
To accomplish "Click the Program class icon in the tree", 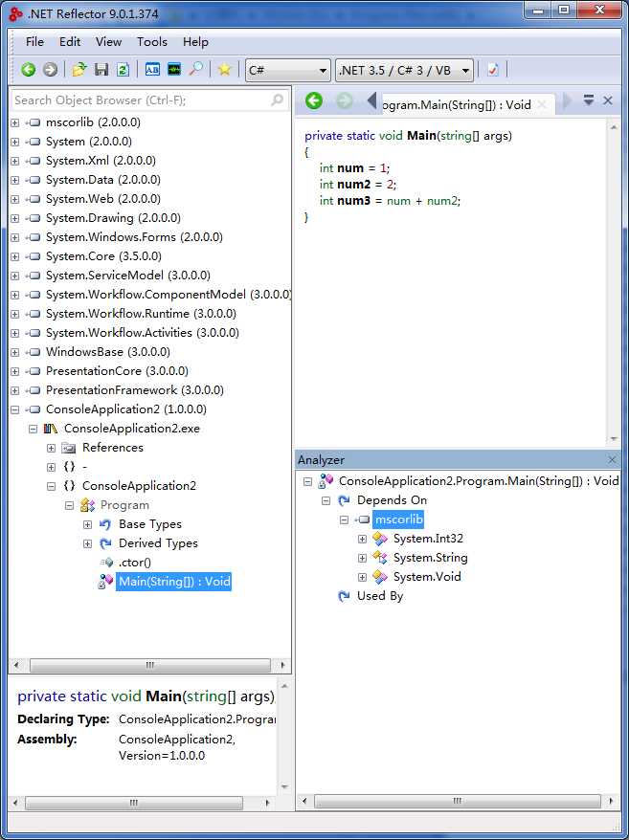I will tap(87, 505).
